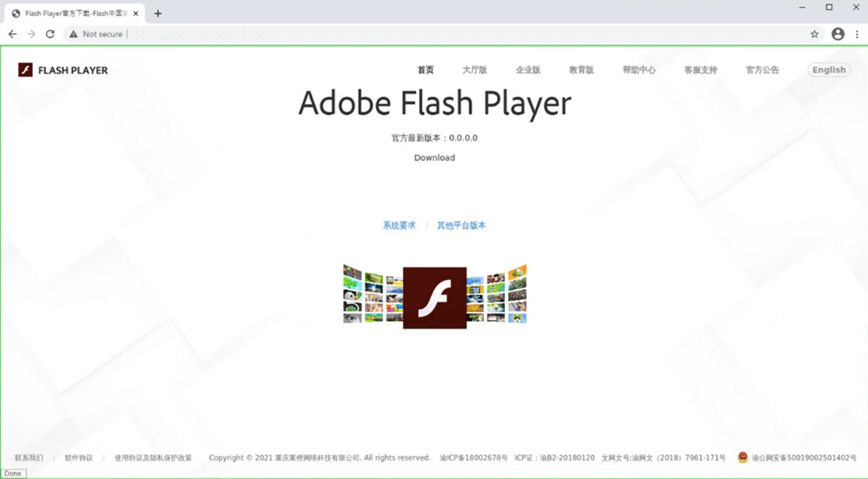Open a new browser tab

coord(158,13)
